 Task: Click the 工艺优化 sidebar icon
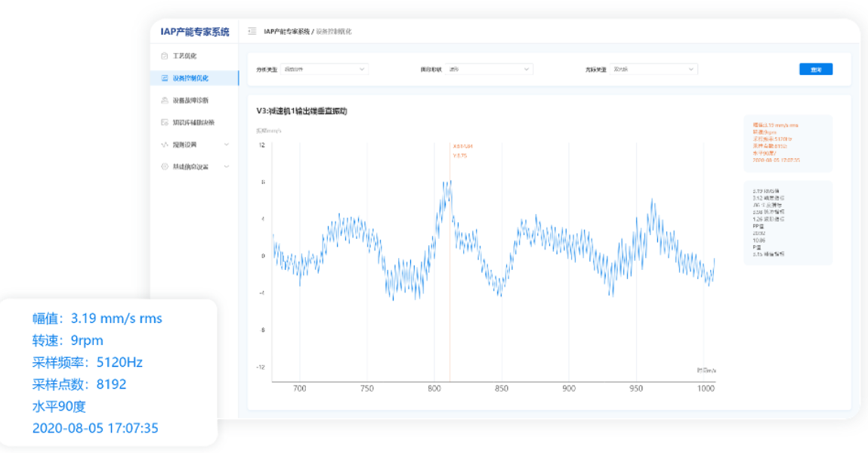click(165, 56)
